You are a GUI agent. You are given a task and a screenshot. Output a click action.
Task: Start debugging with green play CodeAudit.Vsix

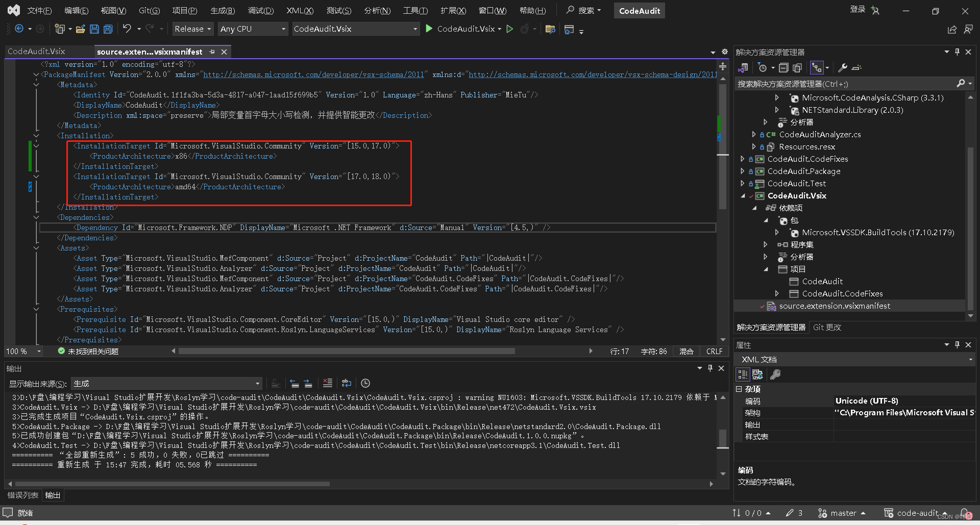point(463,29)
